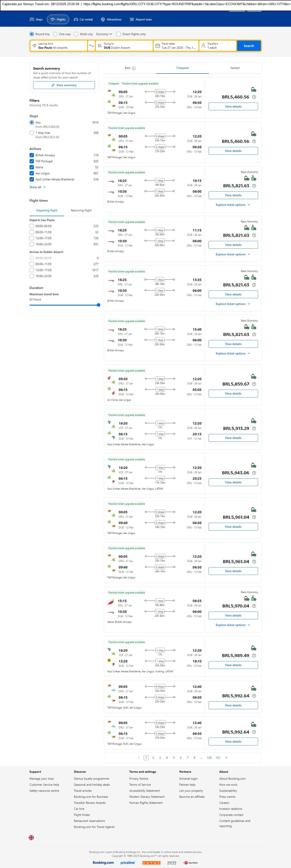Click the info icon beside the Best tab
Image resolution: width=291 pixels, height=868 pixels.
click(x=134, y=68)
